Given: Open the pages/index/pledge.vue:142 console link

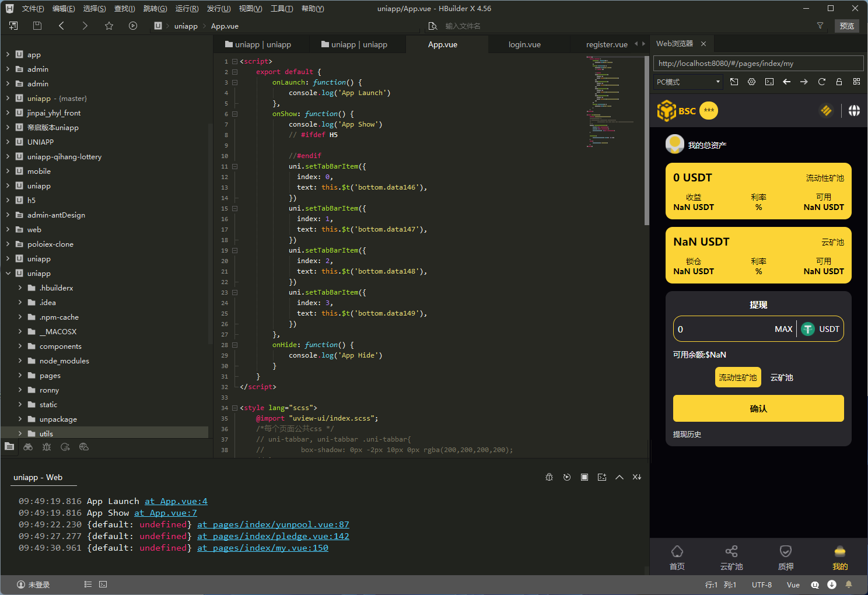Looking at the screenshot, I should coord(273,536).
